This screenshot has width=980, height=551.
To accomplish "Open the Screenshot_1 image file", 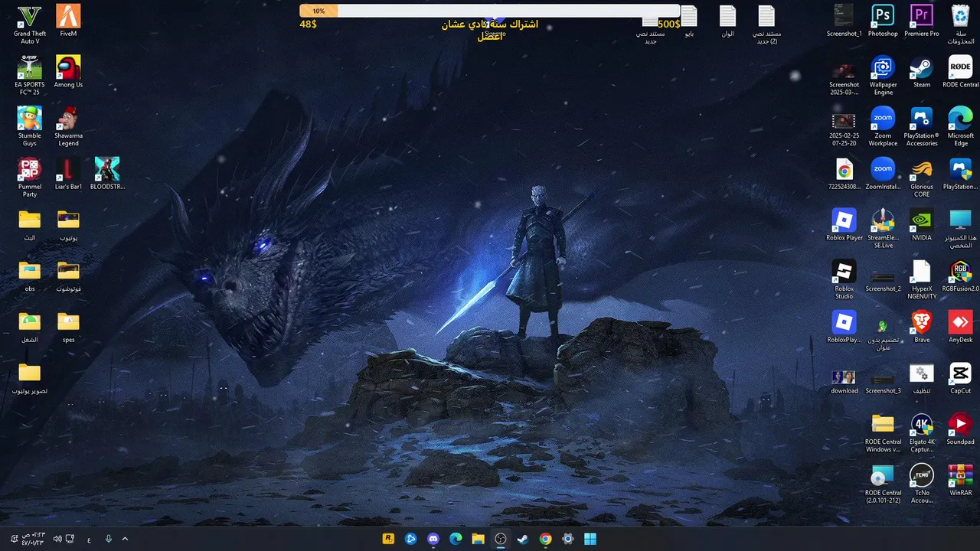I will [844, 21].
